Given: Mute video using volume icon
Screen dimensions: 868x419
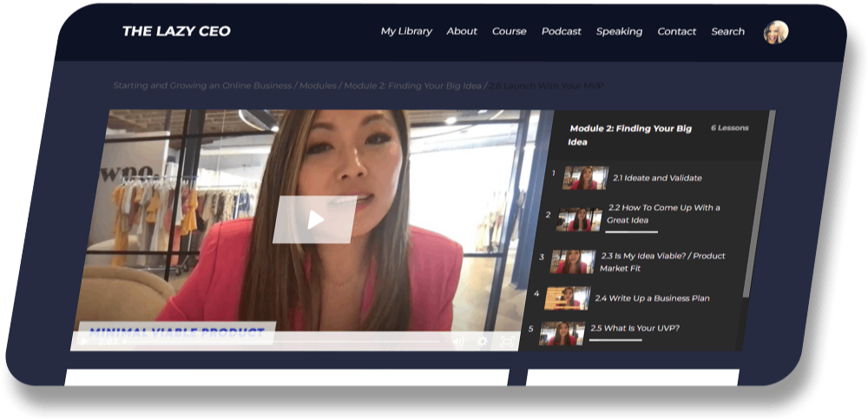Looking at the screenshot, I should (457, 342).
